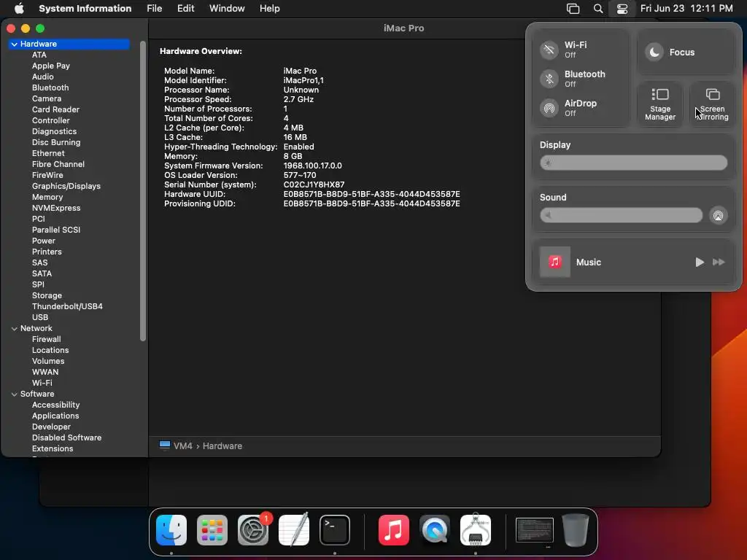The height and width of the screenshot is (560, 747).
Task: Click the Stage Manager menu bar icon
Action: pyautogui.click(x=573, y=9)
